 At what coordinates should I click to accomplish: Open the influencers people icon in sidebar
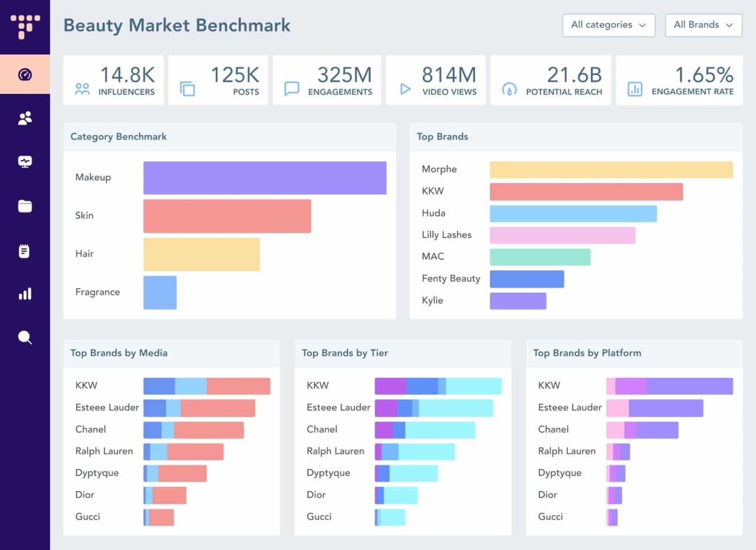(x=25, y=119)
